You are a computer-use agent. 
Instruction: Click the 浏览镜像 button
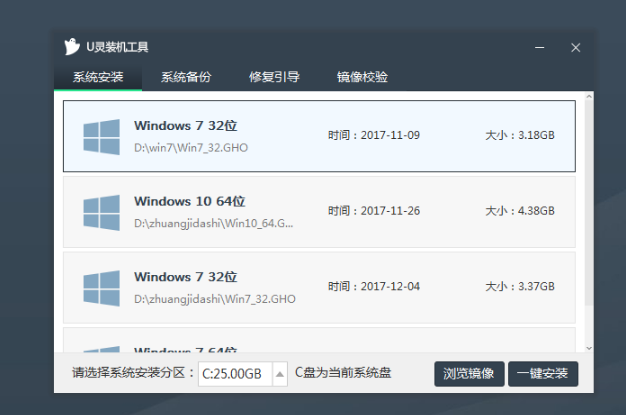click(x=469, y=374)
